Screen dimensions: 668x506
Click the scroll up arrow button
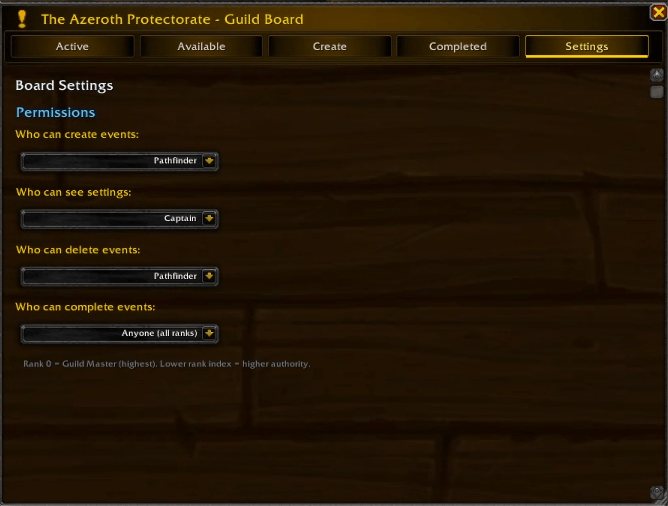coord(657,75)
